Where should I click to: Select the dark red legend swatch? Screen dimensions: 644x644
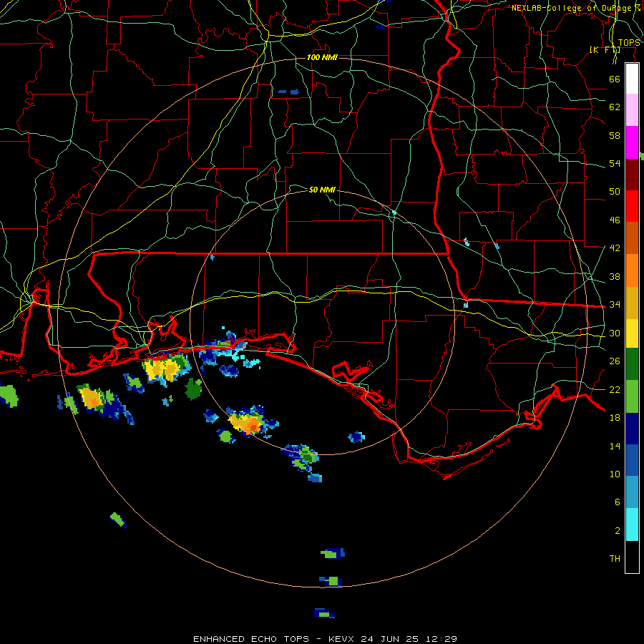point(632,174)
